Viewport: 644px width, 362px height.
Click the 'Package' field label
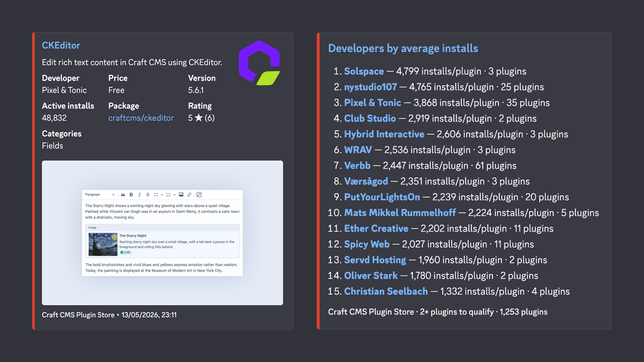tap(123, 106)
